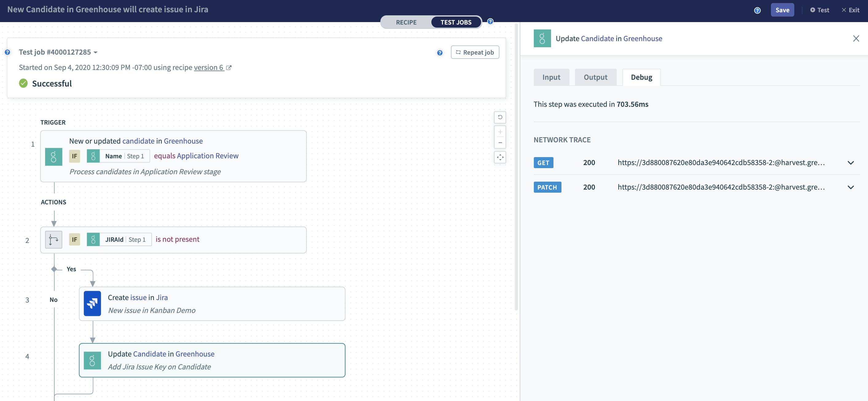Screen dimensions: 868x401
Task: Click the zoom out icon on the canvas
Action: 500,142
